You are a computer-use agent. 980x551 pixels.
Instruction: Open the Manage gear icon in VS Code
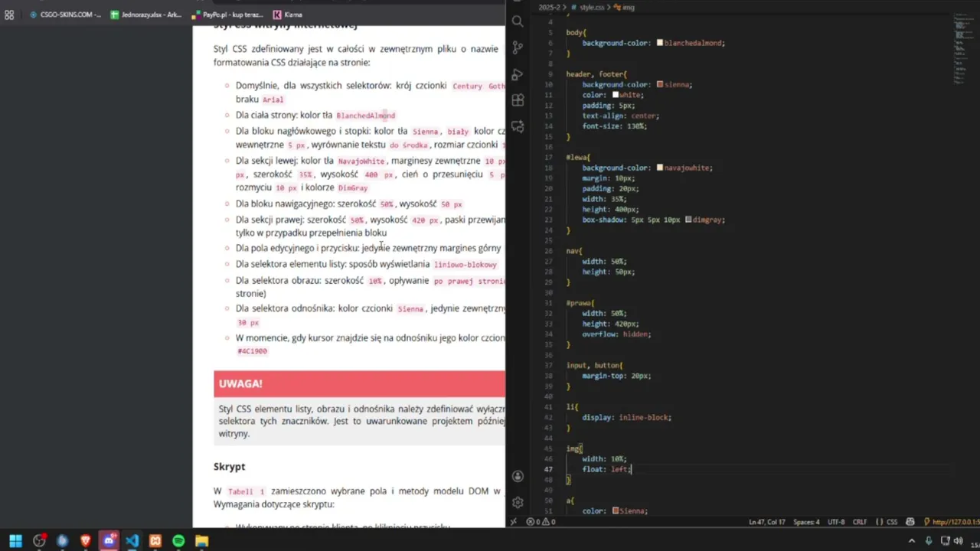[x=518, y=503]
